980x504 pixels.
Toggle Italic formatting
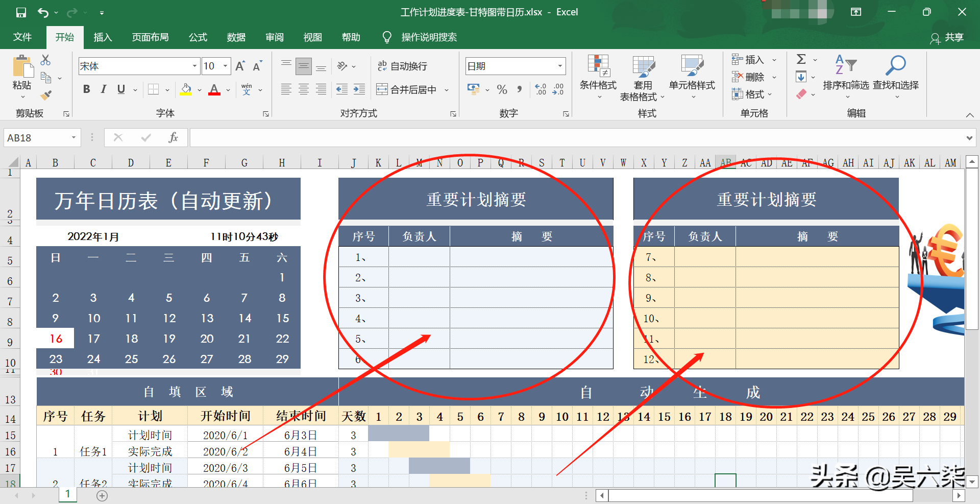(x=104, y=89)
